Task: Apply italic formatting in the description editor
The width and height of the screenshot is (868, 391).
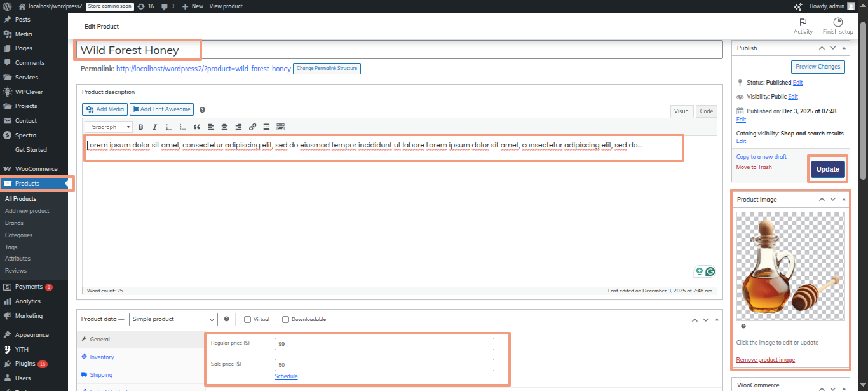Action: 154,127
